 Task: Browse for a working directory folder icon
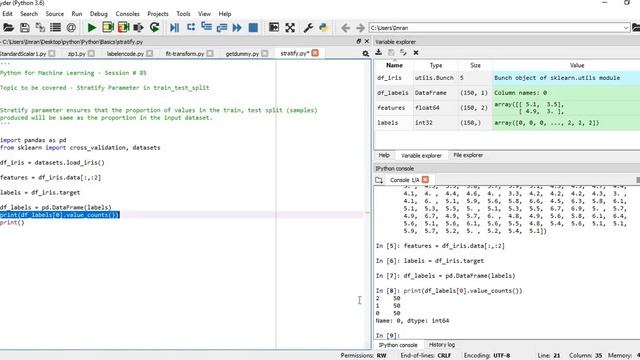click(x=636, y=28)
